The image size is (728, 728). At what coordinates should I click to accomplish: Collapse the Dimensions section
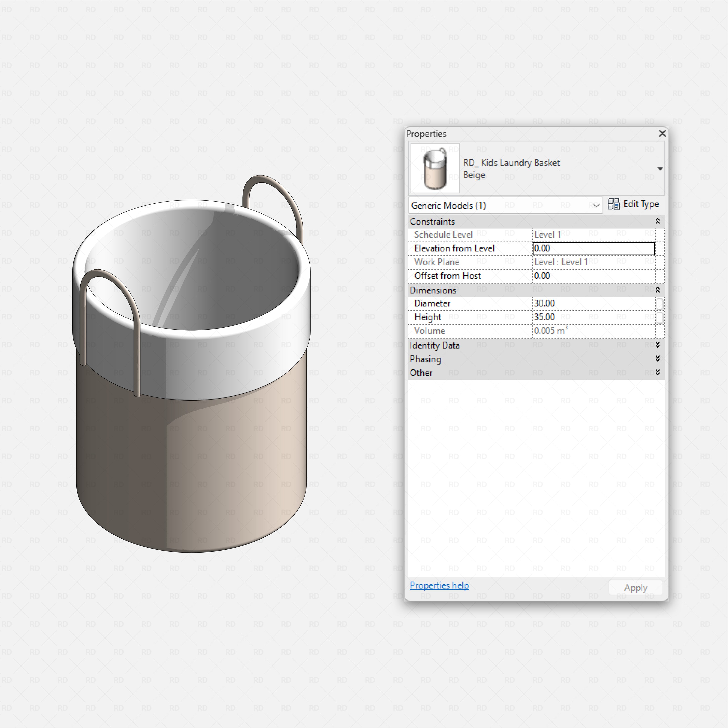pyautogui.click(x=657, y=290)
